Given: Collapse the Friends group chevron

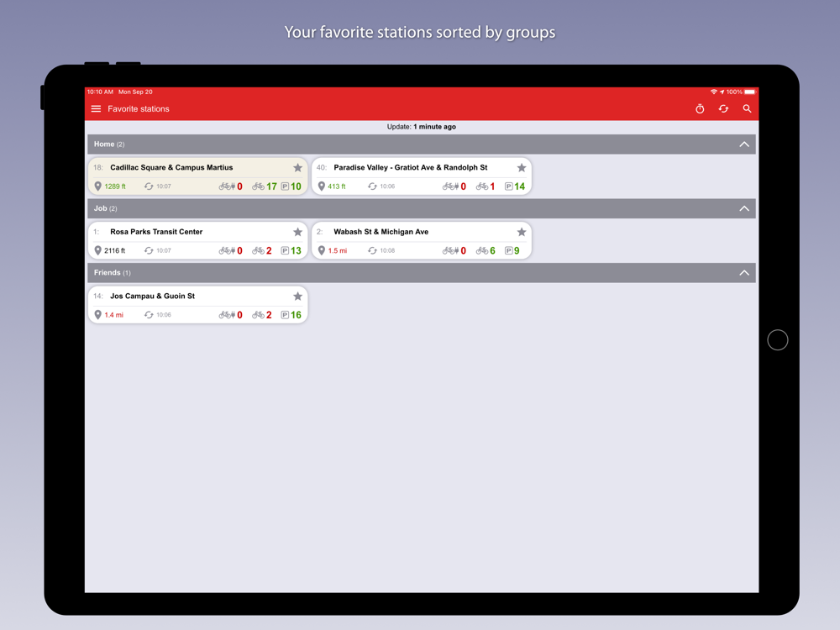Looking at the screenshot, I should (744, 273).
